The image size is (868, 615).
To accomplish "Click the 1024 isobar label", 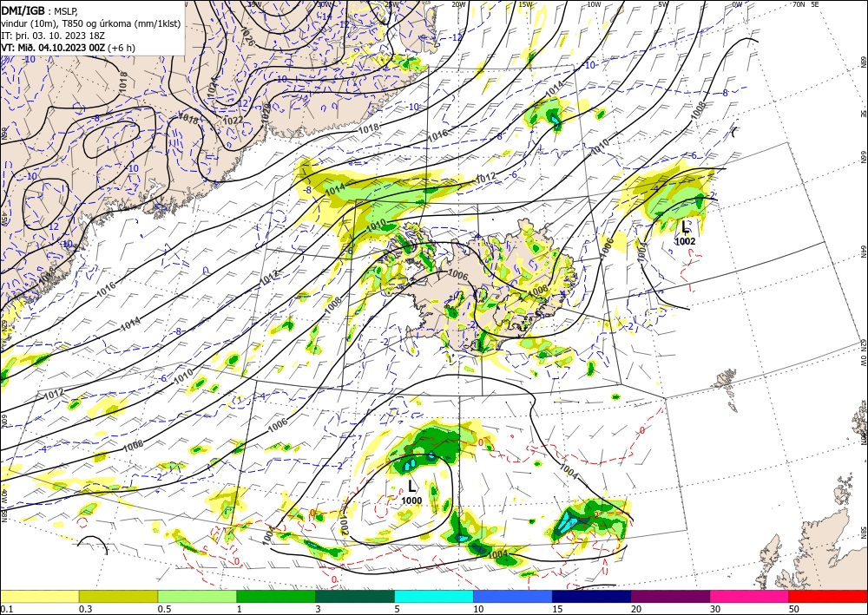I will point(212,88).
